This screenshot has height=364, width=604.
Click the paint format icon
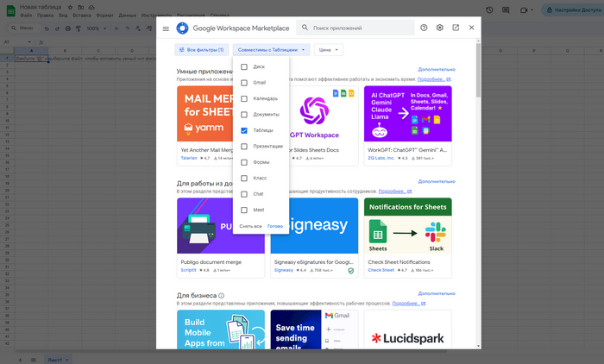point(79,28)
